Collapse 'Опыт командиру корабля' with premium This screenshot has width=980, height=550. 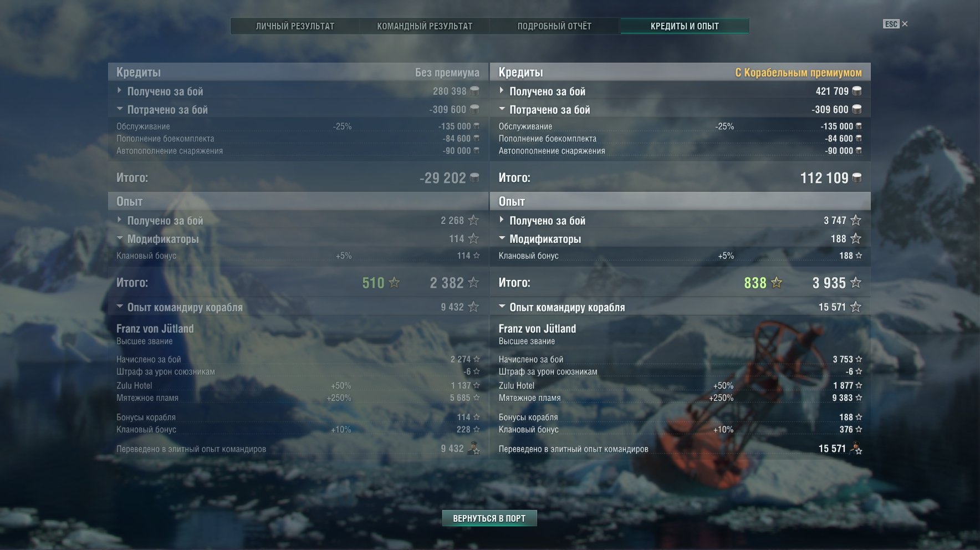[x=680, y=307]
